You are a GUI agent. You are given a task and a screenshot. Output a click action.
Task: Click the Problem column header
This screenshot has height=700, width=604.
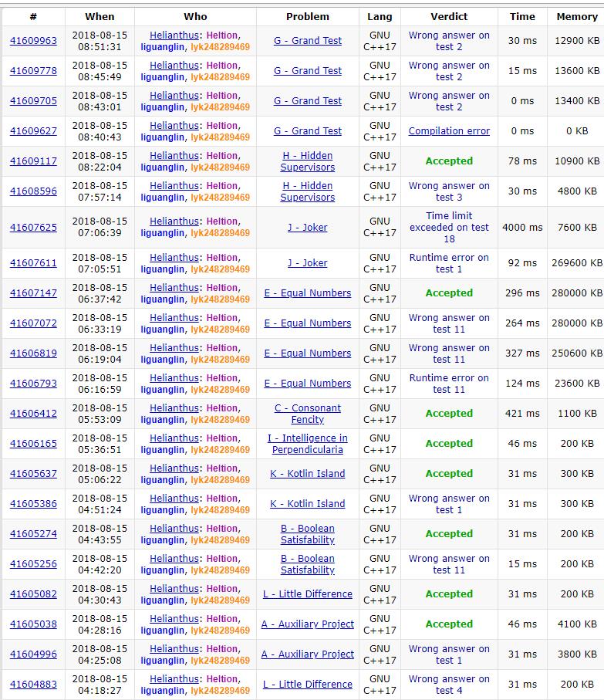point(308,16)
